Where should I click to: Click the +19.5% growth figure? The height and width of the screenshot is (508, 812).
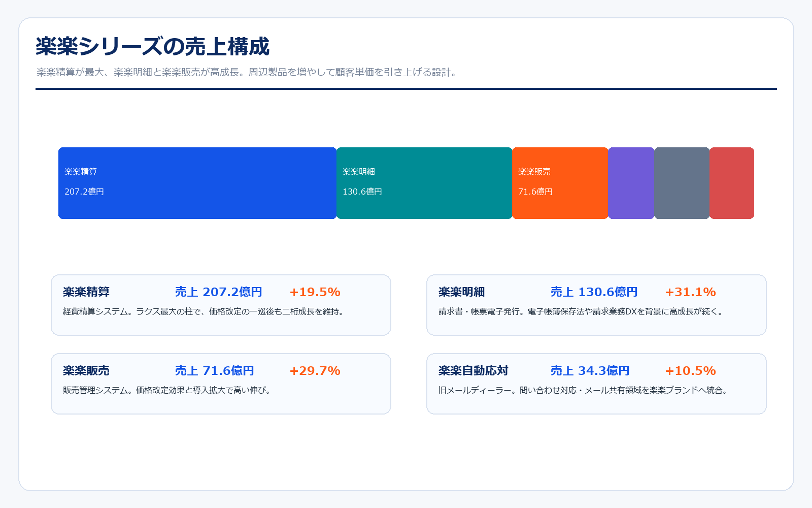pyautogui.click(x=315, y=292)
